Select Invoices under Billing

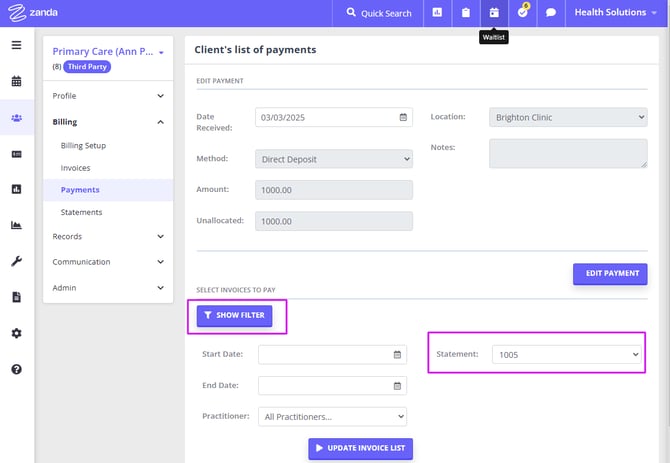75,168
